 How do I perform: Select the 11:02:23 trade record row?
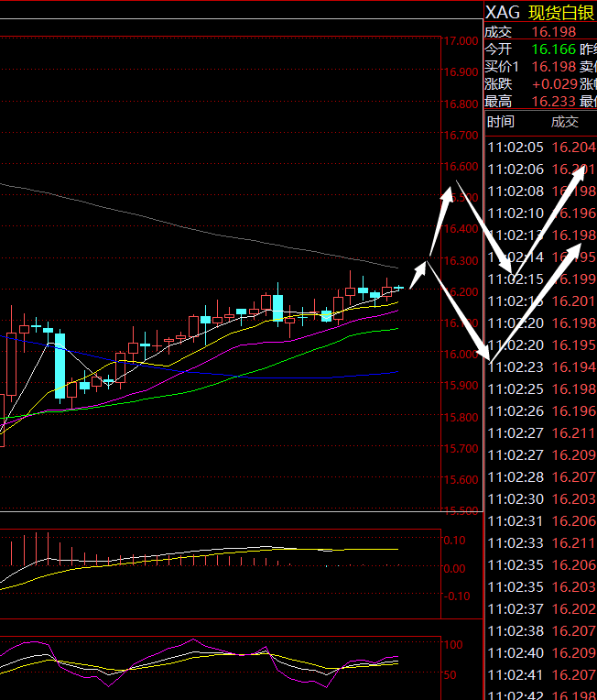(540, 366)
